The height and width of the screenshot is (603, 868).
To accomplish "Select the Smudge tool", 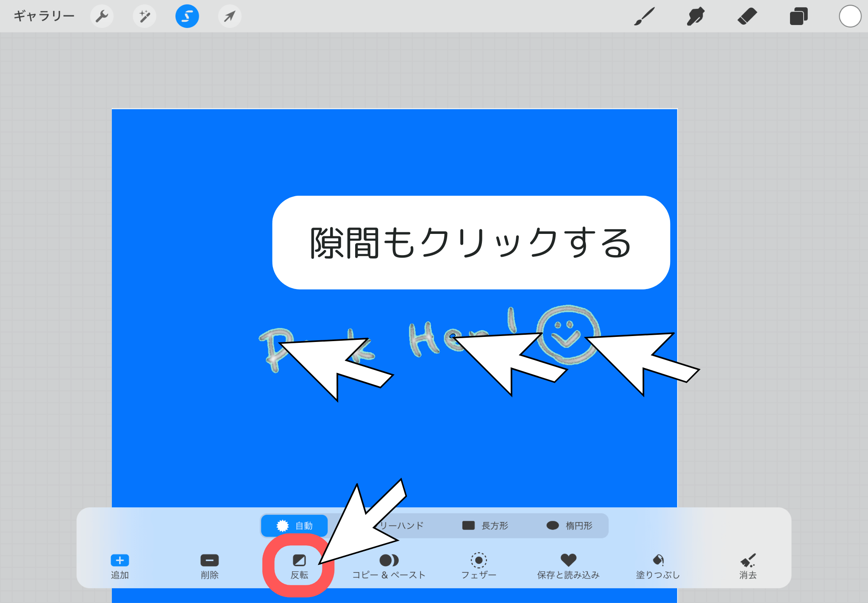I will [x=696, y=17].
